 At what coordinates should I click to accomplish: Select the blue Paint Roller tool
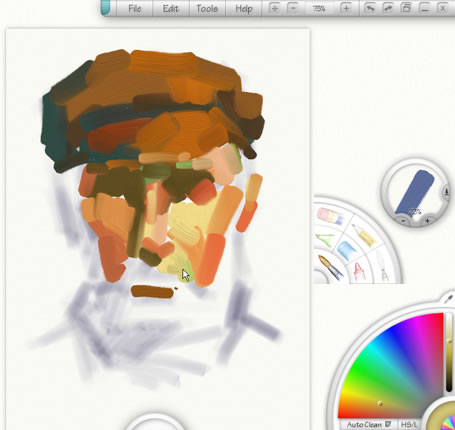coord(347,251)
